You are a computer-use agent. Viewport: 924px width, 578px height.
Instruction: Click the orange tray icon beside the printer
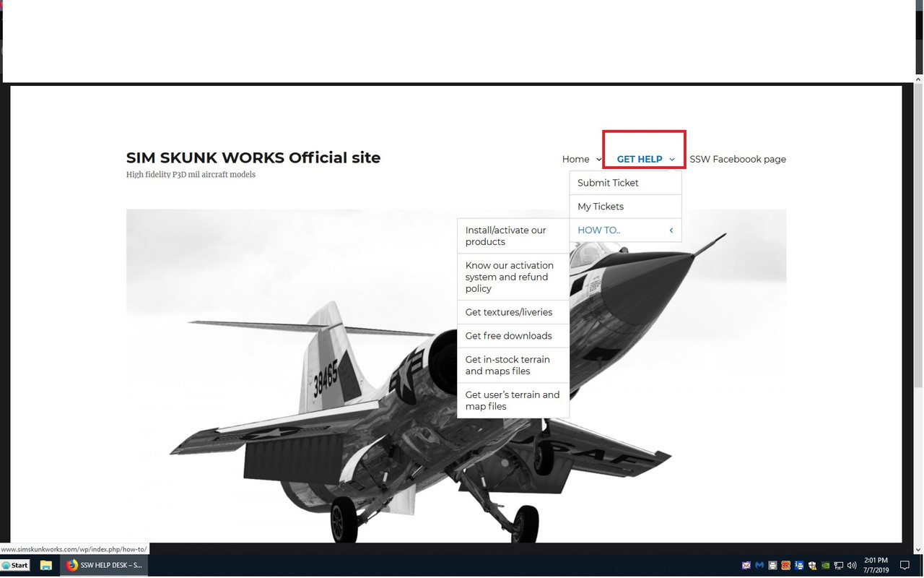tap(785, 565)
